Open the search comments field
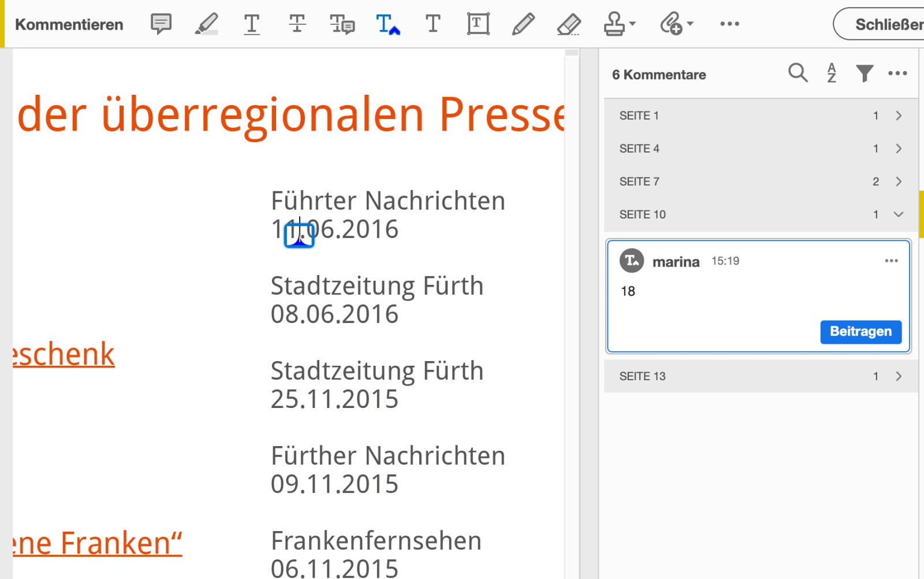 (x=798, y=73)
